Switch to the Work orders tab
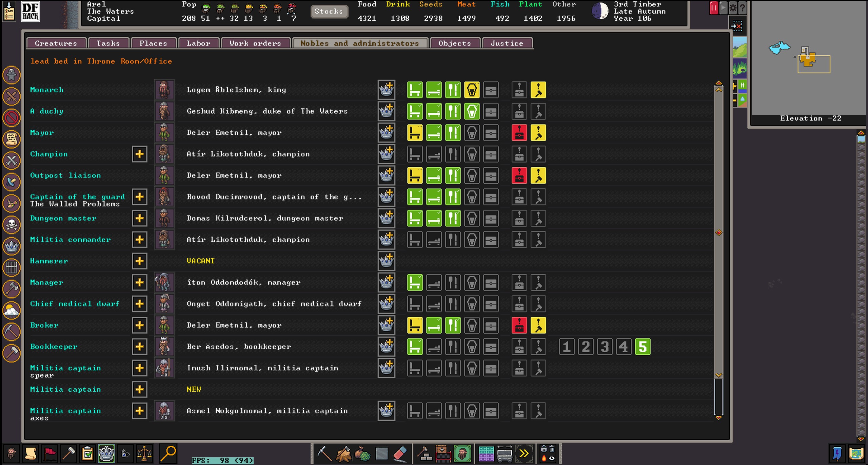The width and height of the screenshot is (868, 465). (x=255, y=43)
